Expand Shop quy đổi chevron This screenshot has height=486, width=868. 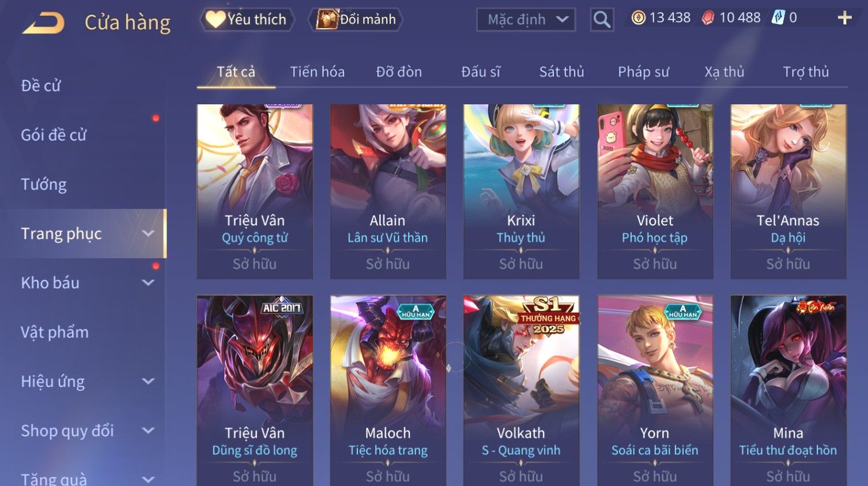[x=148, y=431]
